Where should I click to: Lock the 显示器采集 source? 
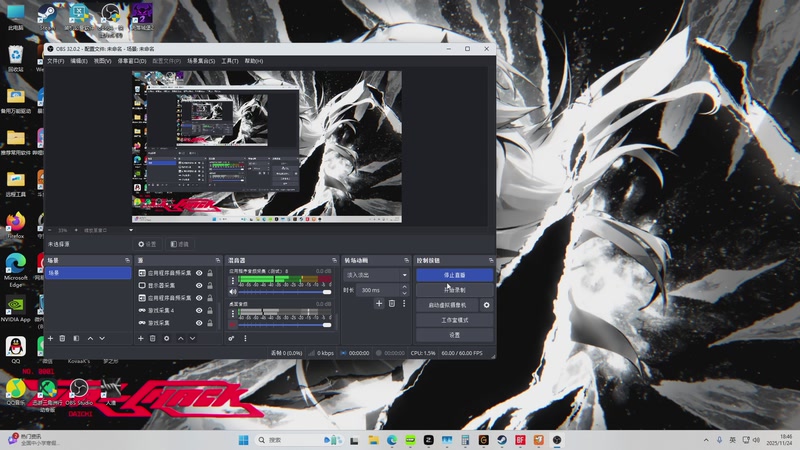tap(210, 285)
